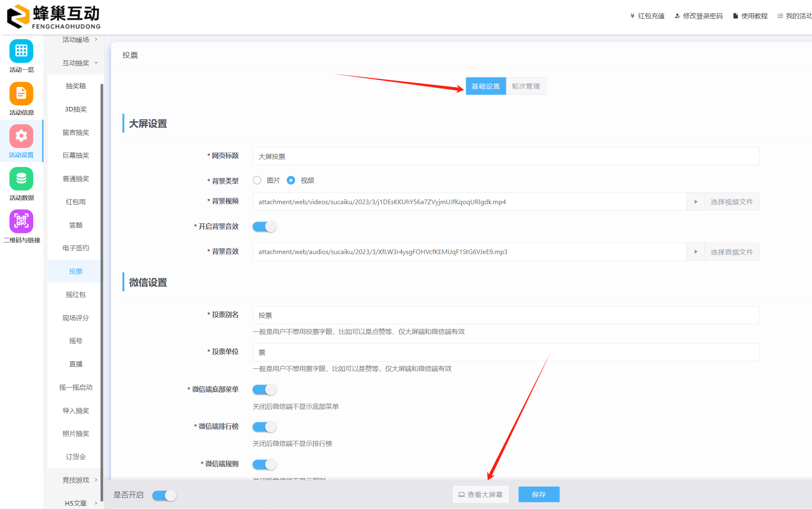The image size is (812, 509).
Task: Open 红包充值 in the top bar
Action: pos(647,16)
